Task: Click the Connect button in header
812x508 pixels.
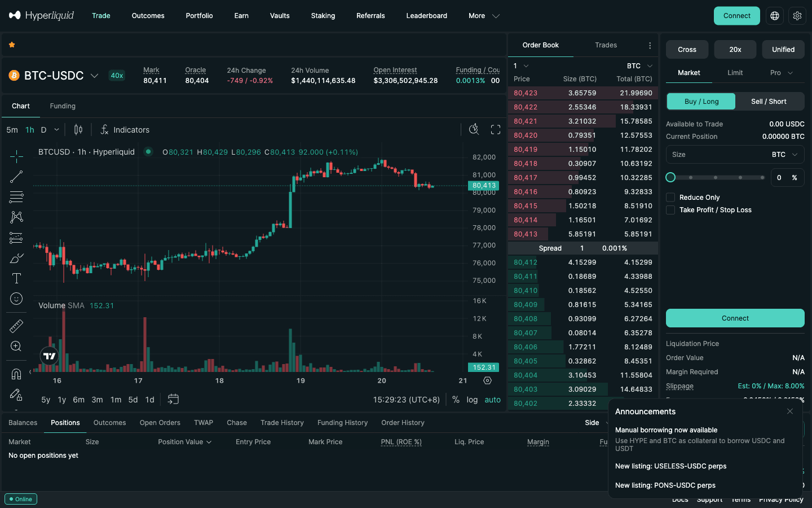Action: (737, 16)
